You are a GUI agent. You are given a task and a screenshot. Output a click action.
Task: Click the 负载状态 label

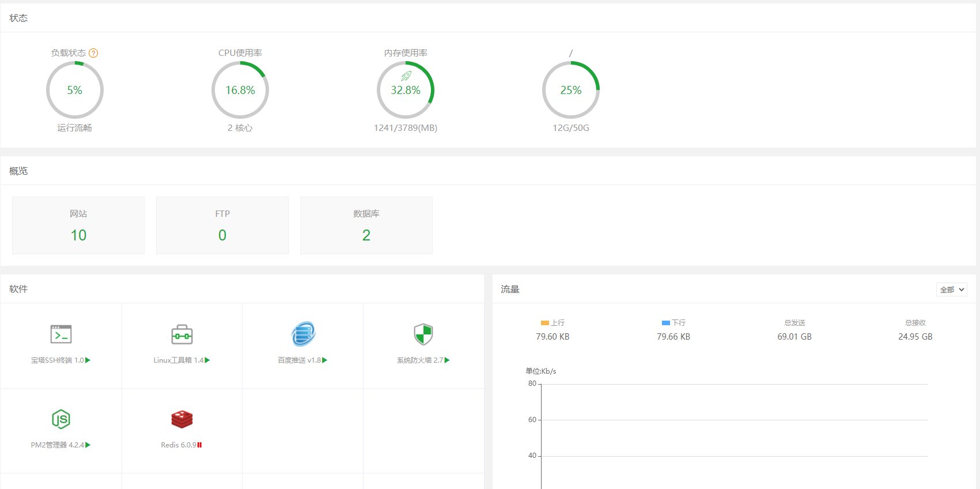tap(69, 53)
